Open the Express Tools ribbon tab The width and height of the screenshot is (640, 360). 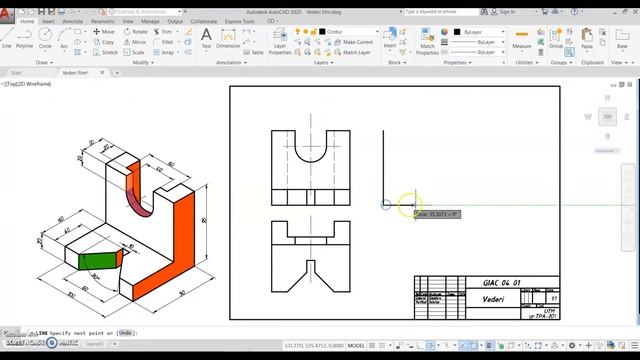tap(240, 21)
